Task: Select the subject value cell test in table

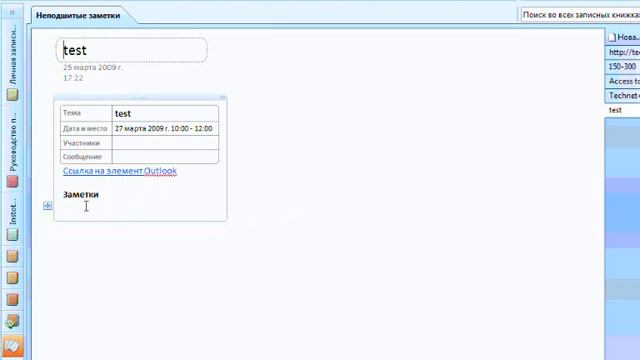Action: point(165,113)
